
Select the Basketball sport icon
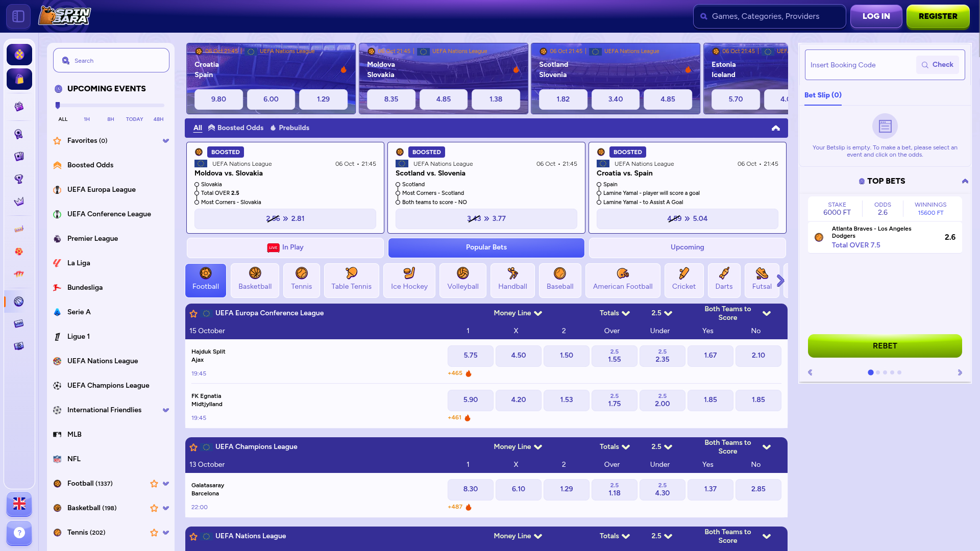pyautogui.click(x=255, y=280)
